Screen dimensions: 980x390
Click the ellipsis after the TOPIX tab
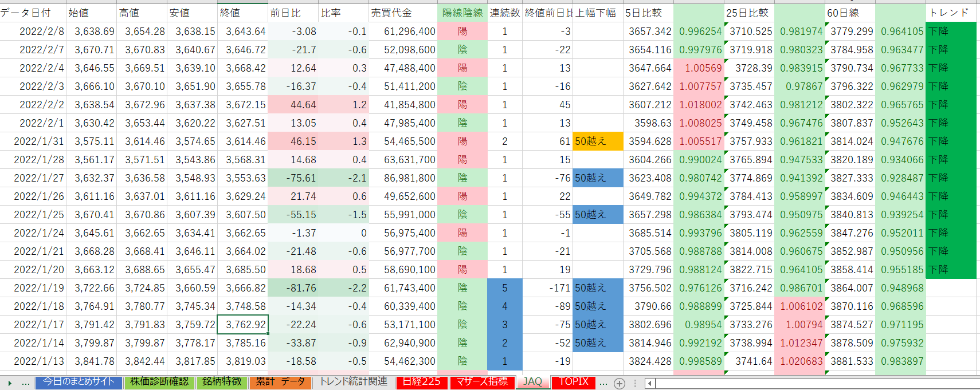603,383
